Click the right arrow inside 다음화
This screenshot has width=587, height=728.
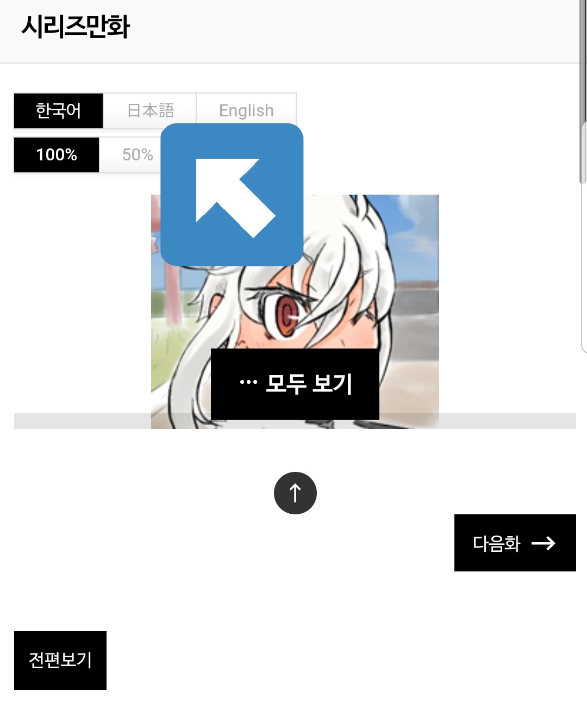click(x=543, y=543)
